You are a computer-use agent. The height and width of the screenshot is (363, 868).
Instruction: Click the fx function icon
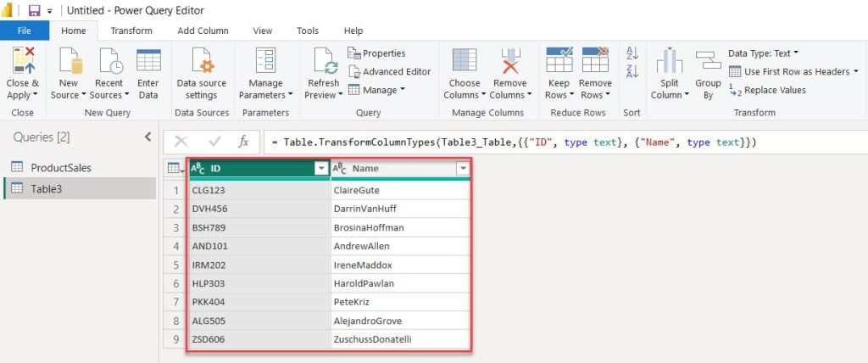(x=243, y=142)
